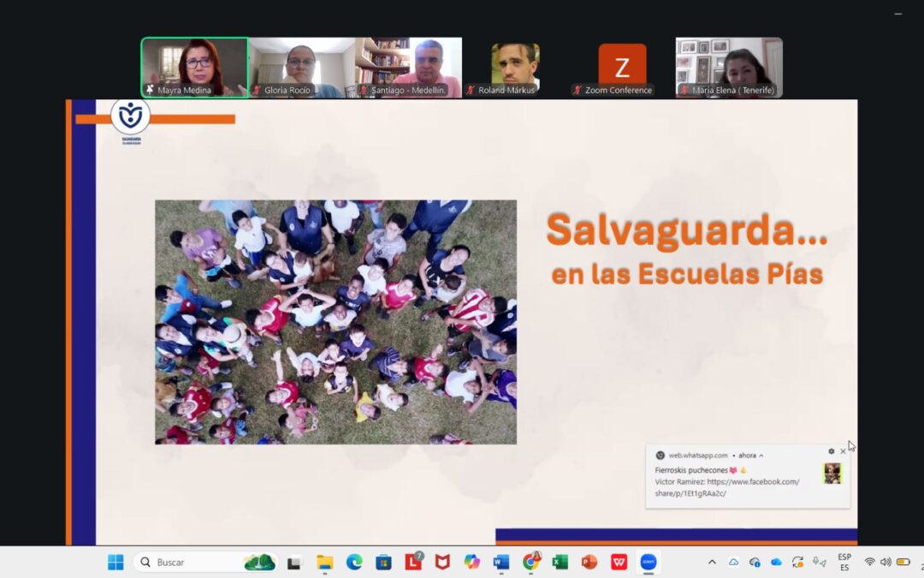This screenshot has width=924, height=578.
Task: Dismiss the WhatsApp notification popup
Action: click(843, 451)
